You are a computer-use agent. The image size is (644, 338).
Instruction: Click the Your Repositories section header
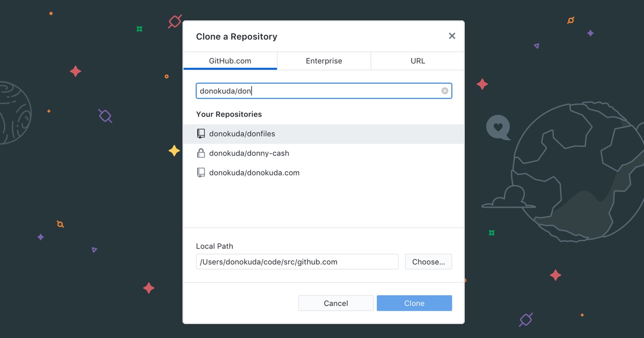click(229, 114)
